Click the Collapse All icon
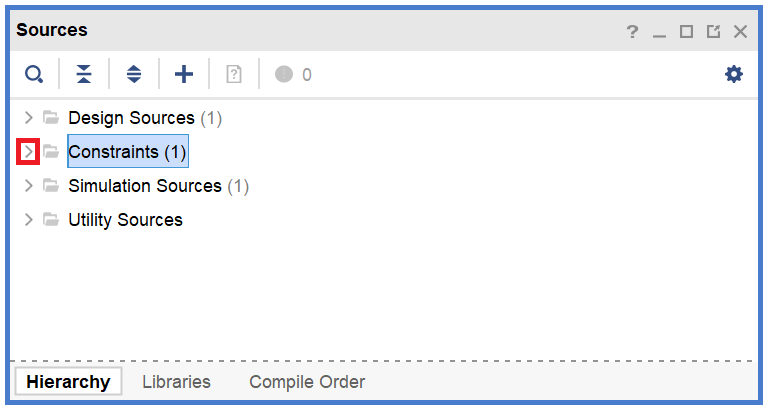This screenshot has width=768, height=409. (x=84, y=74)
